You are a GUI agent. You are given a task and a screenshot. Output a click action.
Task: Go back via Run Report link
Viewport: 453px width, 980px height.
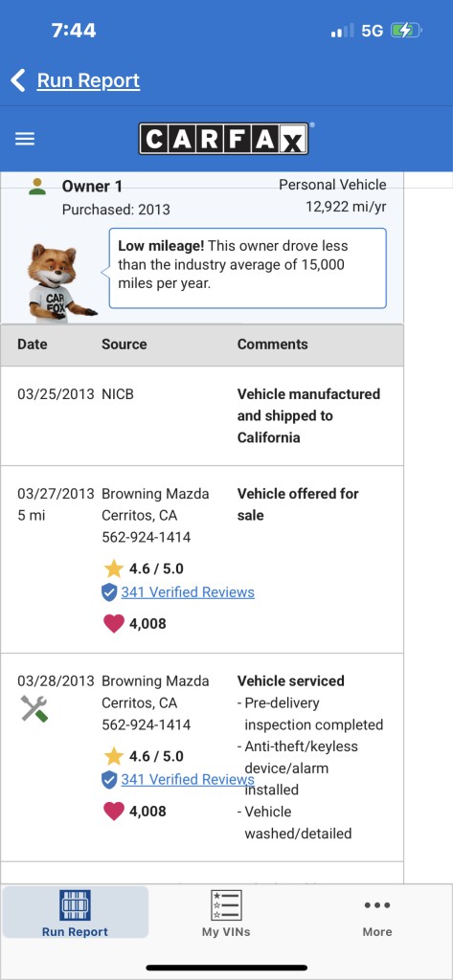[x=88, y=80]
